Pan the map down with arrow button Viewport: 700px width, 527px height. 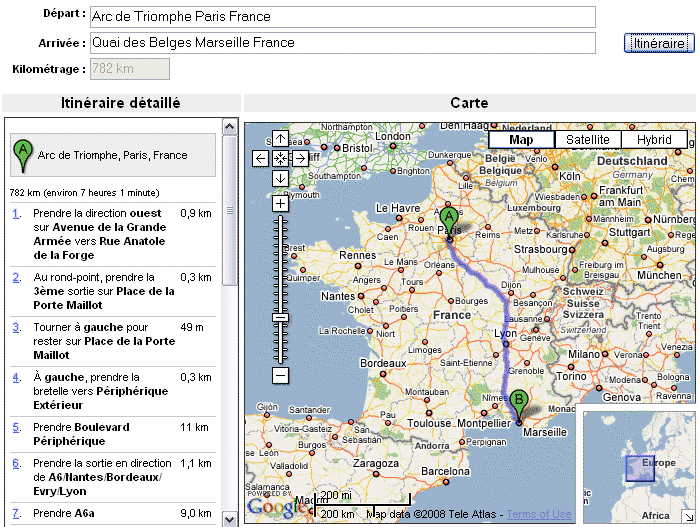pos(280,179)
